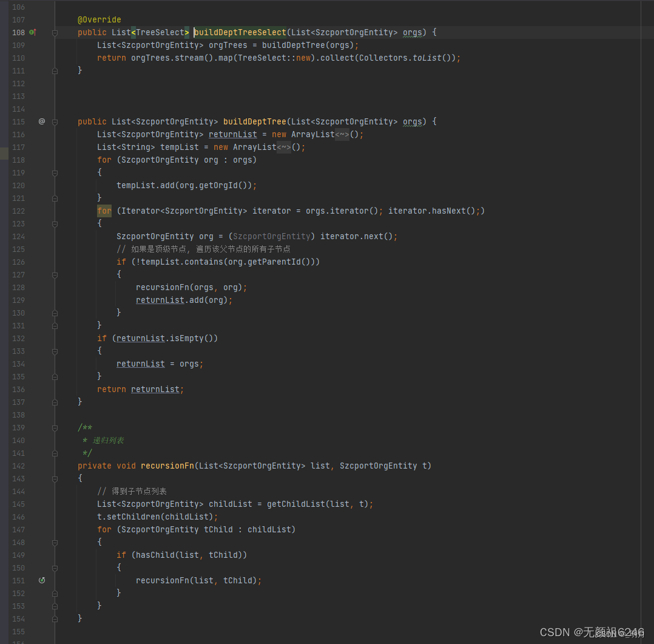Click the underlined orgs parameter on line 115

point(412,121)
